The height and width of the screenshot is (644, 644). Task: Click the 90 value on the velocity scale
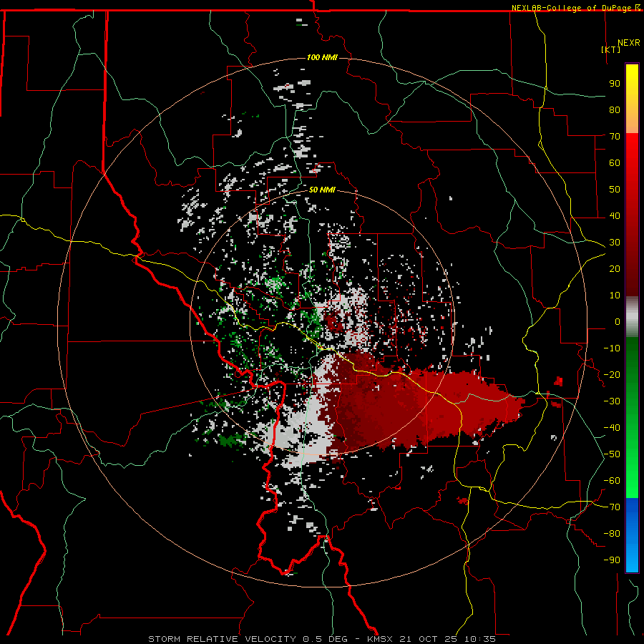click(615, 84)
